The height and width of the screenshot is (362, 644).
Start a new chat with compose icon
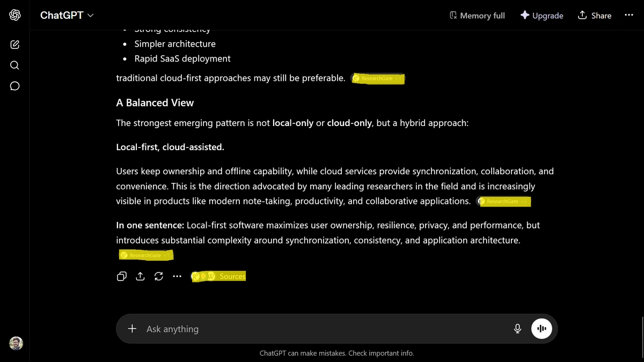[x=15, y=45]
